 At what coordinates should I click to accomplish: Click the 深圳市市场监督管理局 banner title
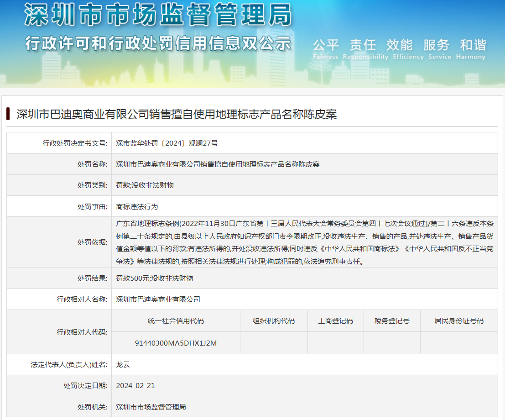[157, 15]
